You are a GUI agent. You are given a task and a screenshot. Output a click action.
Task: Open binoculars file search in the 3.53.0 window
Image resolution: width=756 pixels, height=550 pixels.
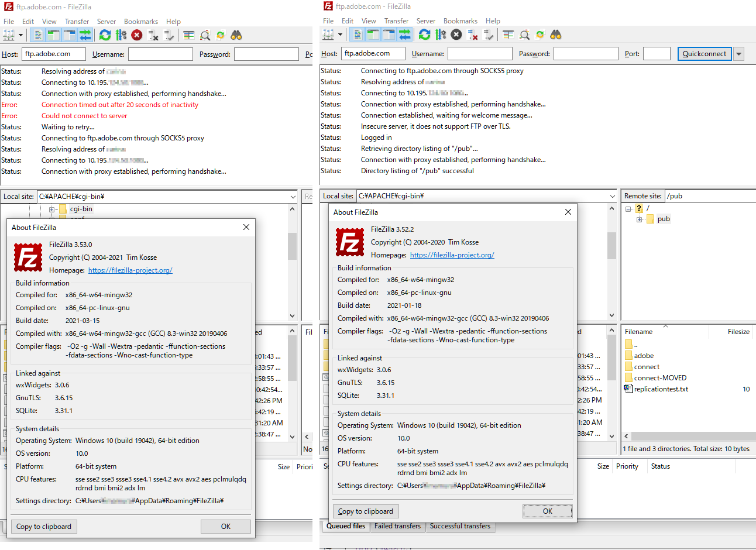pyautogui.click(x=236, y=35)
